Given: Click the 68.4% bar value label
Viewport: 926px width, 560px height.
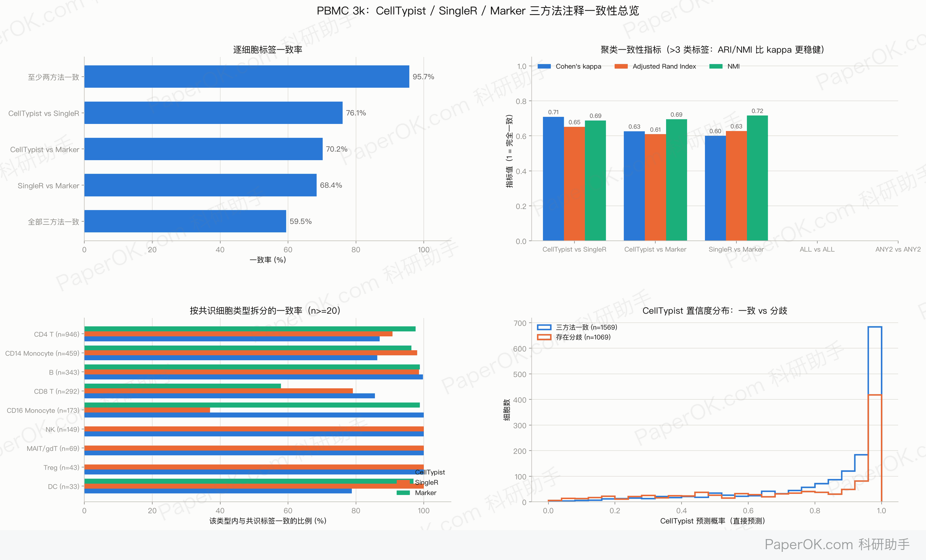Looking at the screenshot, I should (x=331, y=185).
